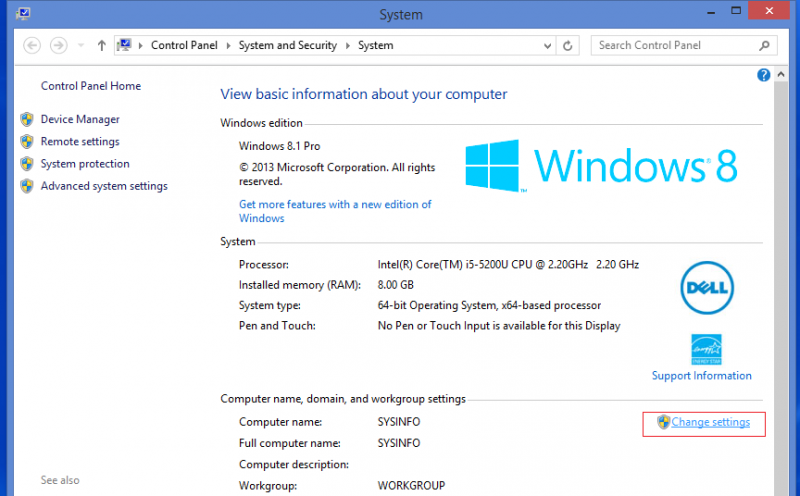Click the scrollbar up arrow
The width and height of the screenshot is (800, 496).
pos(781,75)
